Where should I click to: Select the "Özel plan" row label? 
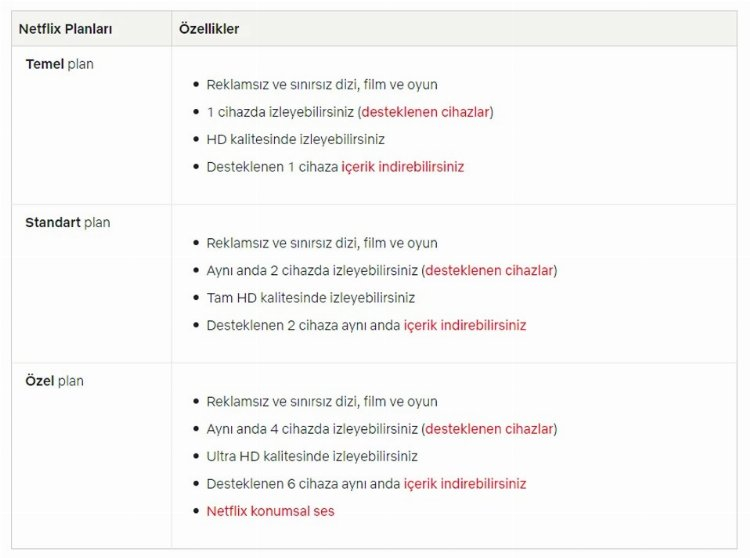tap(54, 381)
